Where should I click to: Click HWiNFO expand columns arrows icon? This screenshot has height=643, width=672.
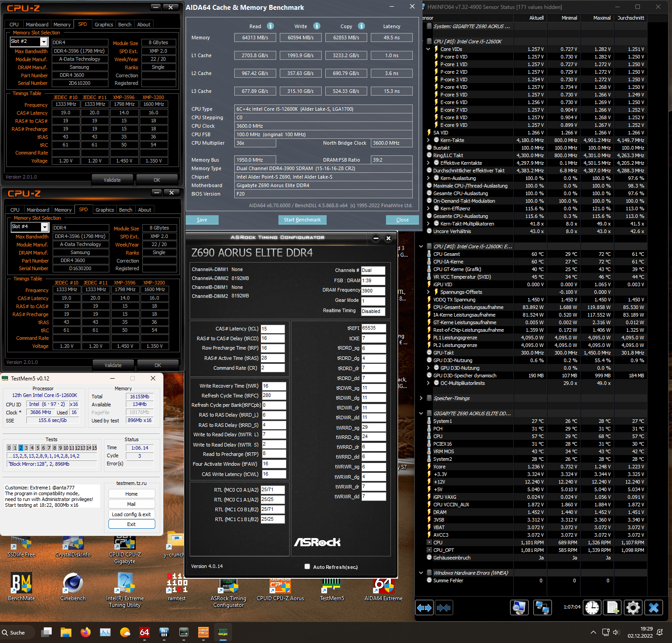pyautogui.click(x=424, y=608)
